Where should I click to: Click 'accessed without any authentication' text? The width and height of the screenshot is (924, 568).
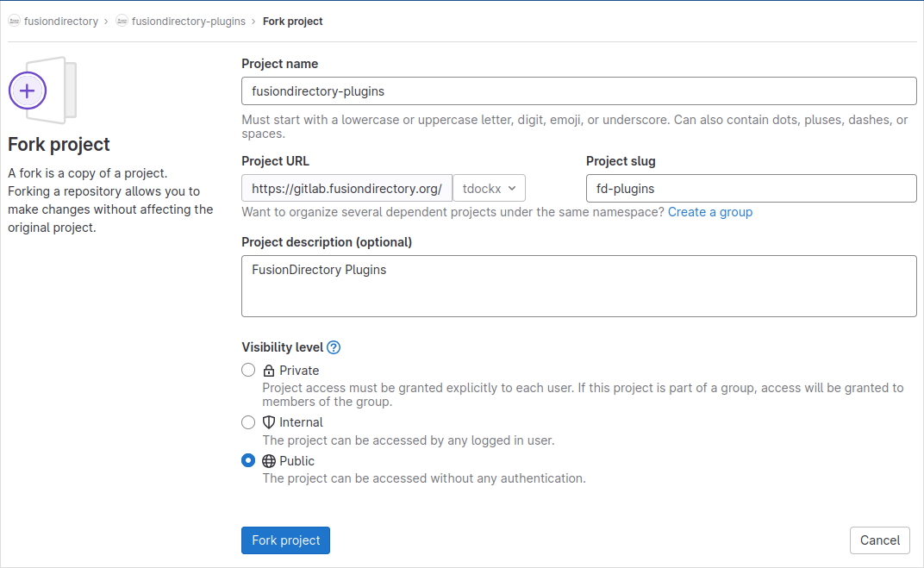point(424,478)
